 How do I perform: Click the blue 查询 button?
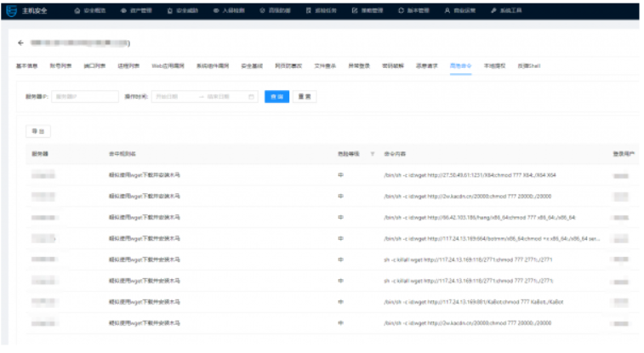[x=276, y=96]
